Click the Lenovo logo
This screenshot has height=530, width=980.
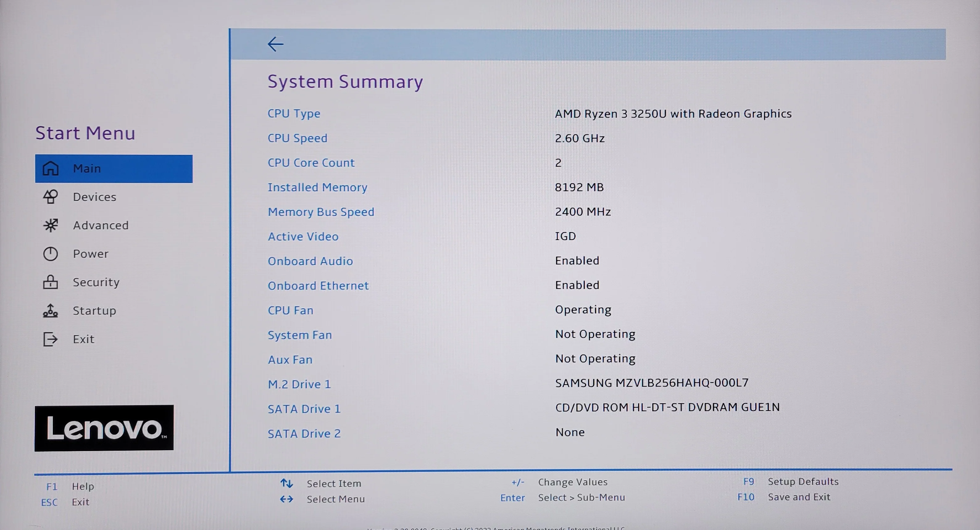tap(104, 428)
